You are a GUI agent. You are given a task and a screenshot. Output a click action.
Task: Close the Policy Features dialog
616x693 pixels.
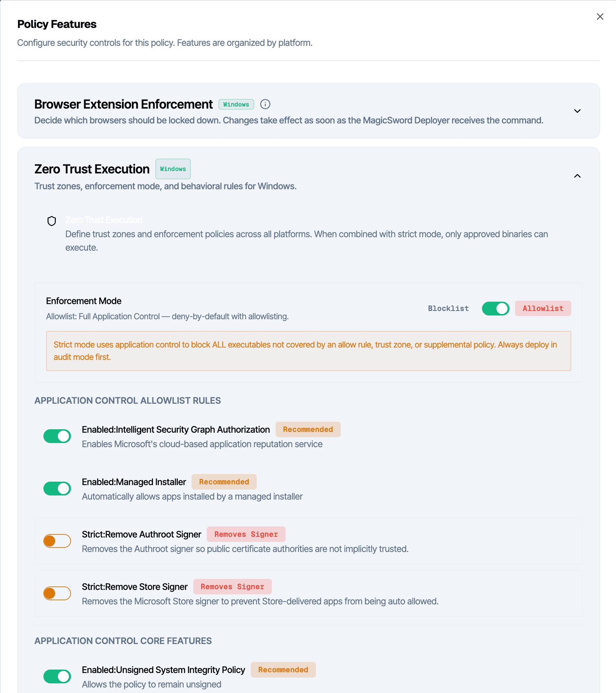click(x=599, y=16)
